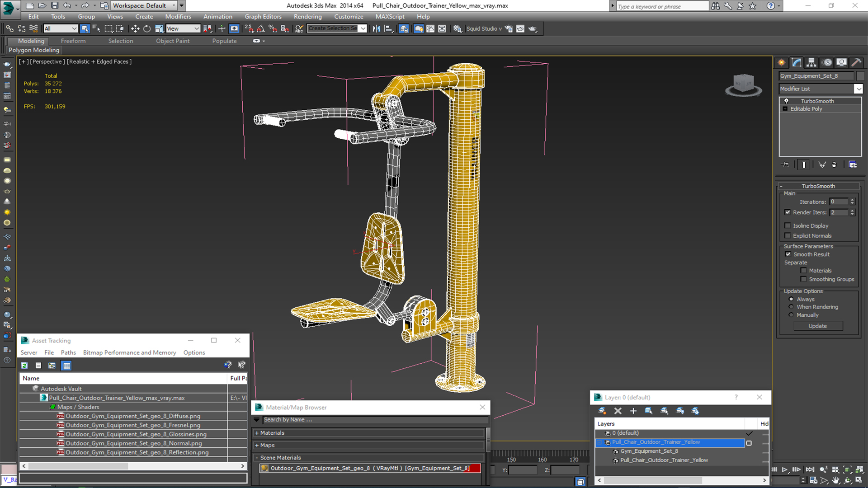Toggle TurboSmooth modifier lightbulb visibility
868x488 pixels.
point(786,101)
